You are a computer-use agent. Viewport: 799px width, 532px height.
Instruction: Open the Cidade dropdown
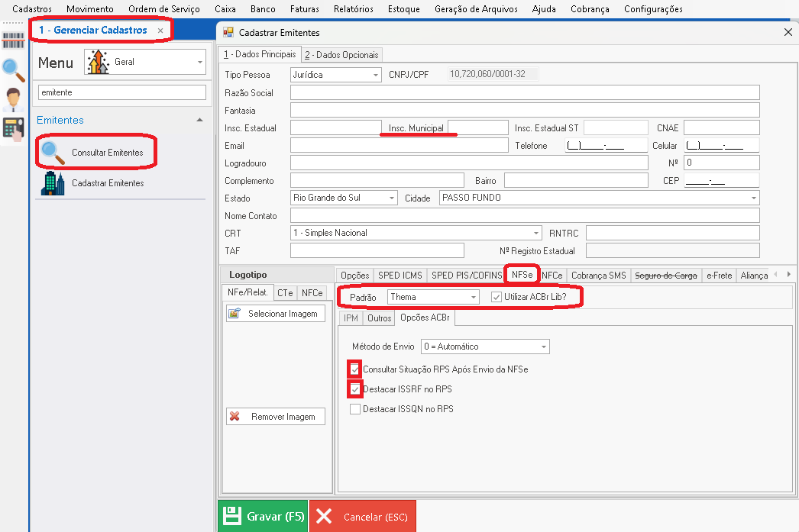(754, 198)
